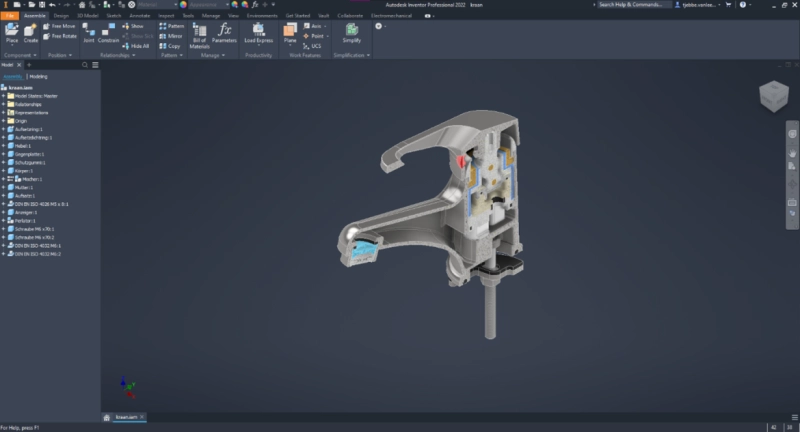The width and height of the screenshot is (800, 432).
Task: Click the Pattern component tool
Action: point(171,26)
